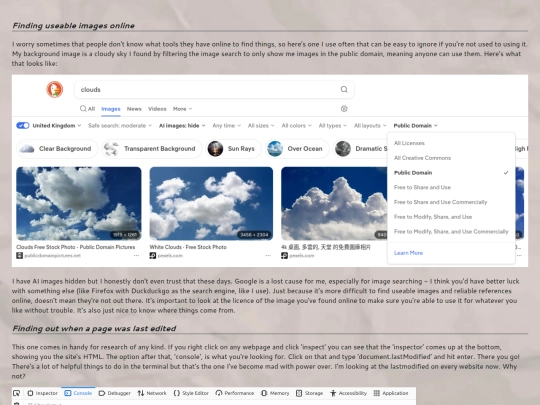
Task: Click the publicdomainpictures.net source link
Action: 52,256
